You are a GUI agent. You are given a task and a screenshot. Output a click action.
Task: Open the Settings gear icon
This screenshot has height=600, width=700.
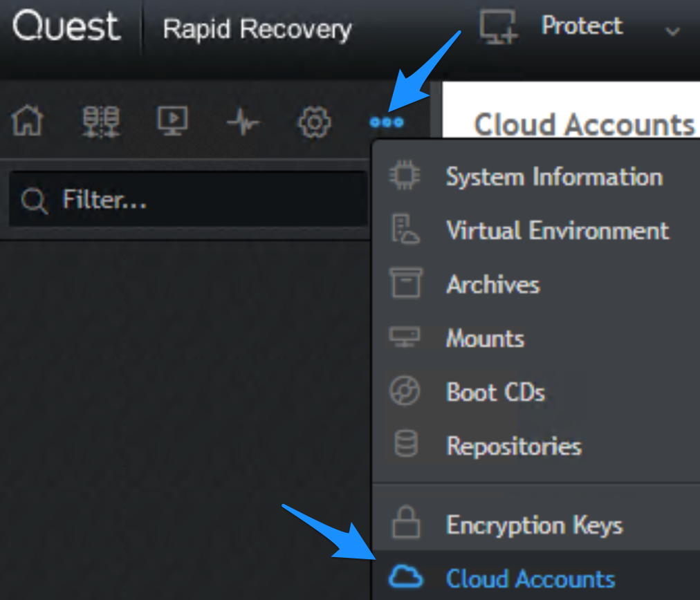click(x=314, y=122)
